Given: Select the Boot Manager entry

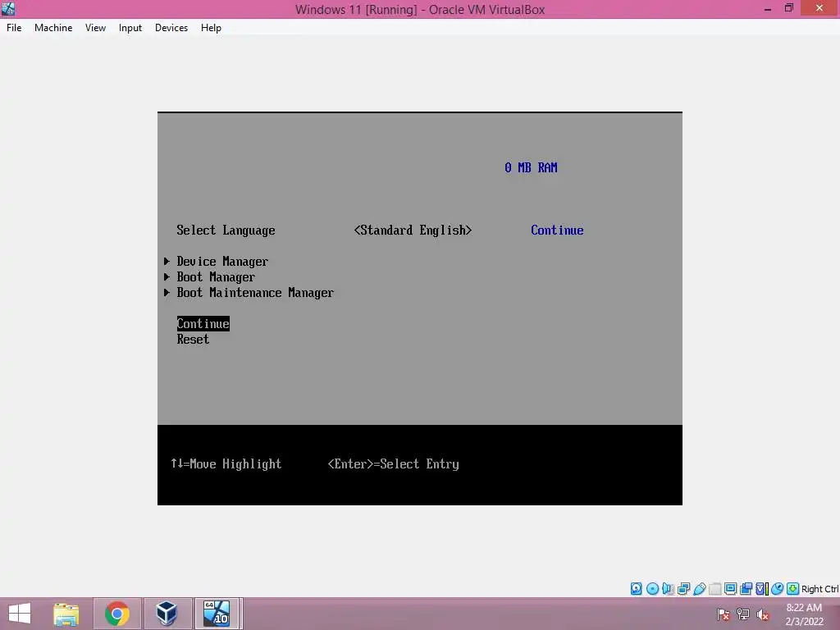Looking at the screenshot, I should click(216, 277).
